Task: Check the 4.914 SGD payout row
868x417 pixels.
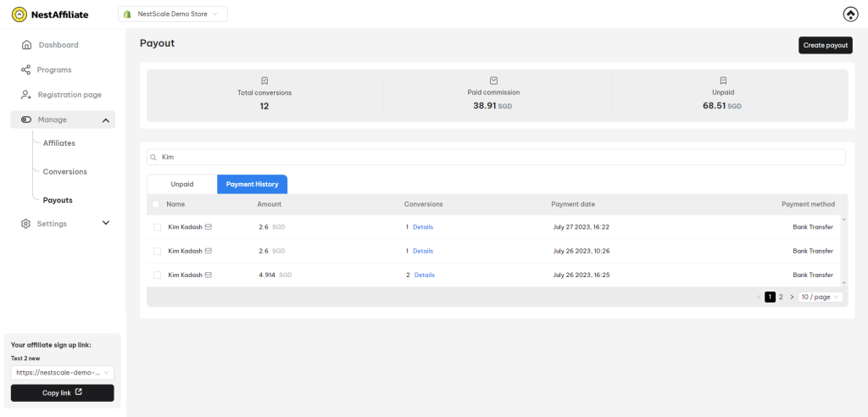Action: [x=157, y=275]
